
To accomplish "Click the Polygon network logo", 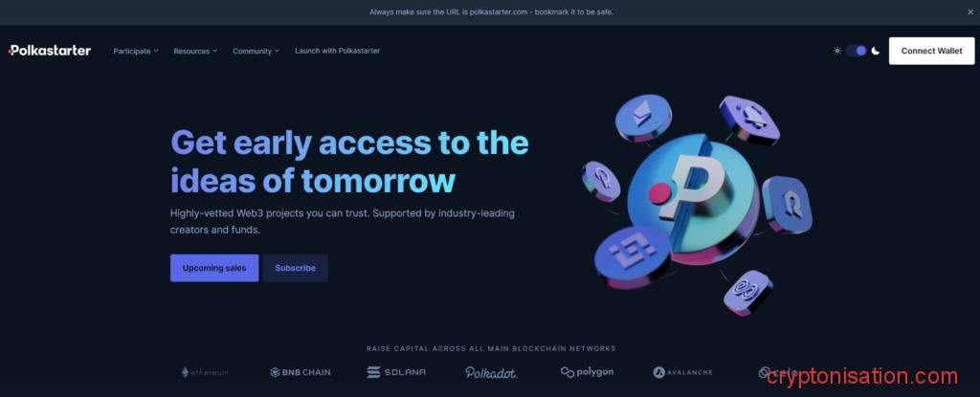I will (x=587, y=372).
